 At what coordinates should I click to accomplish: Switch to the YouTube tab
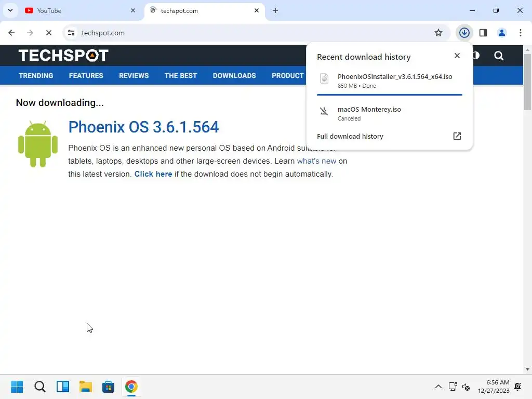point(79,10)
